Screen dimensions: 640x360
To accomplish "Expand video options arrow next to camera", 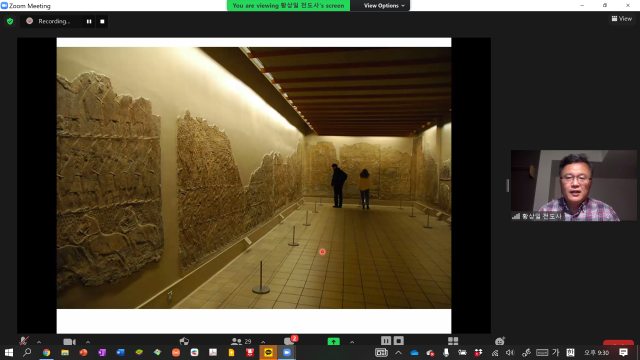I will pos(88,342).
